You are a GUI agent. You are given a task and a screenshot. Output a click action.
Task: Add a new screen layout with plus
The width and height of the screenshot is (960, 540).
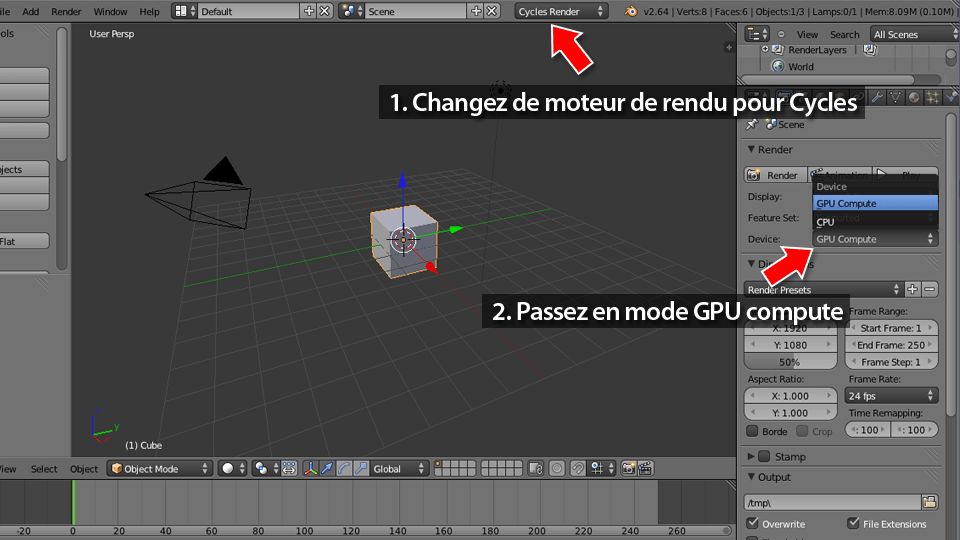point(309,11)
